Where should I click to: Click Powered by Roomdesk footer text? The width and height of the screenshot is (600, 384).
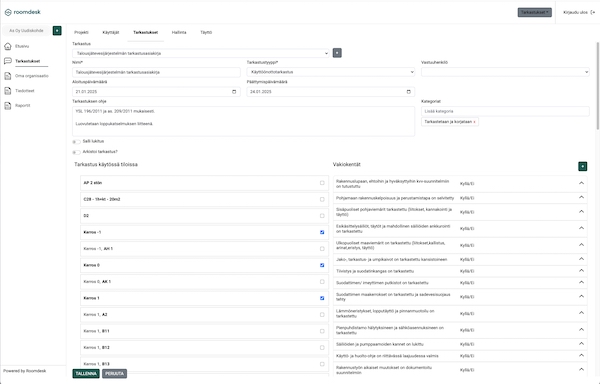click(25, 371)
